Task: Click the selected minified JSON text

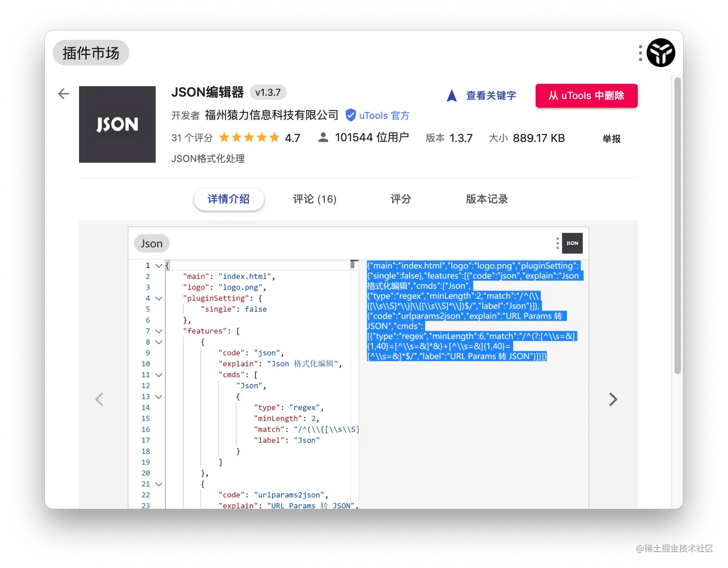Action: click(475, 311)
